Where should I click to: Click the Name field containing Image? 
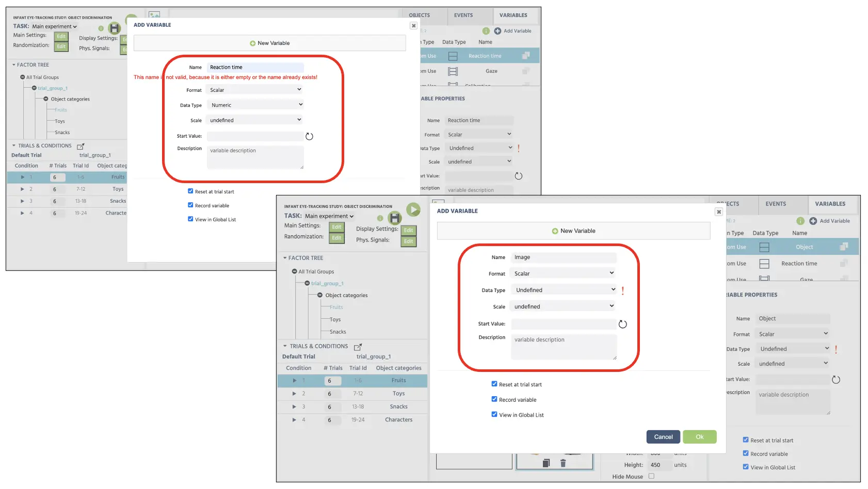point(564,257)
